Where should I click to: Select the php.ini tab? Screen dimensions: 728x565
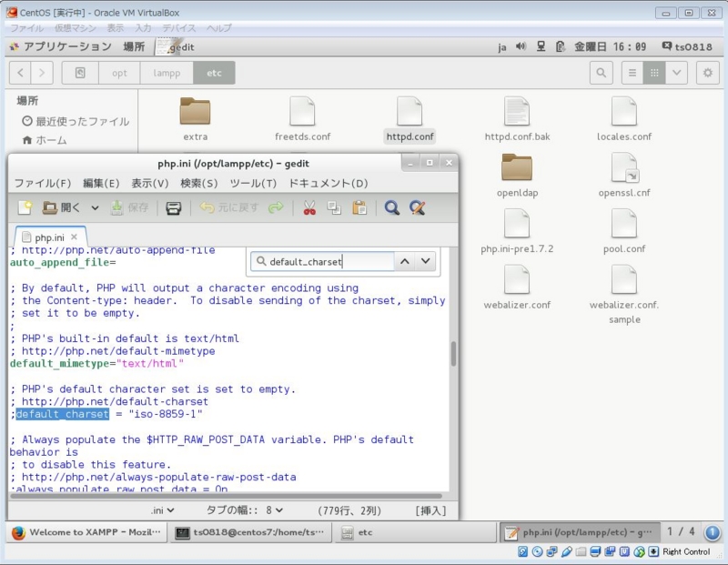click(49, 237)
